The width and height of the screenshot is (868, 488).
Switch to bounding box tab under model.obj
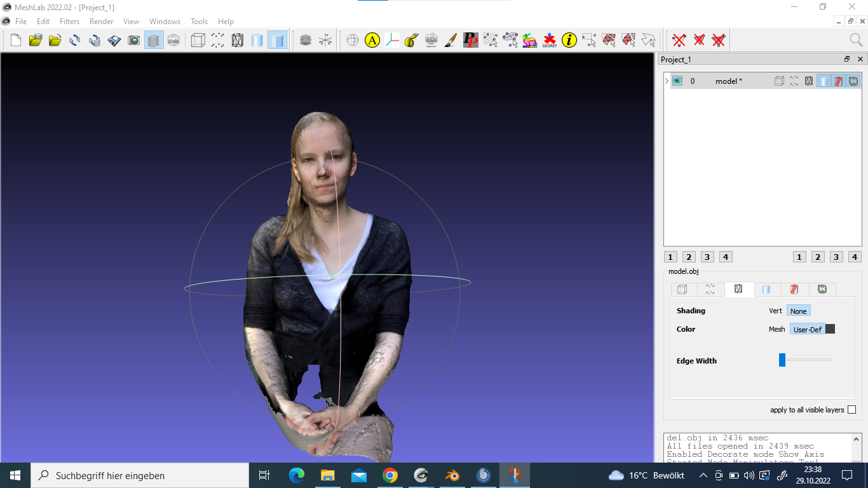[682, 289]
